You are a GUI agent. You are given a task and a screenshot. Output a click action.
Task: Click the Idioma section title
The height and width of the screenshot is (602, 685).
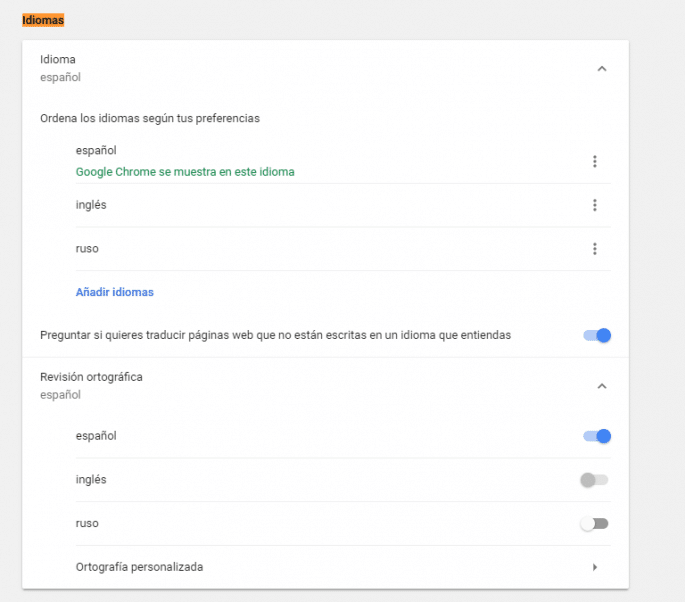click(57, 59)
